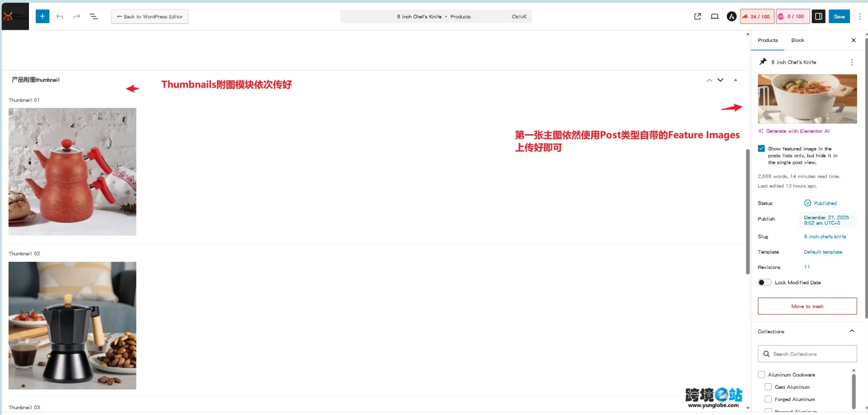
Task: Click the blue block inserter plus button
Action: click(42, 17)
